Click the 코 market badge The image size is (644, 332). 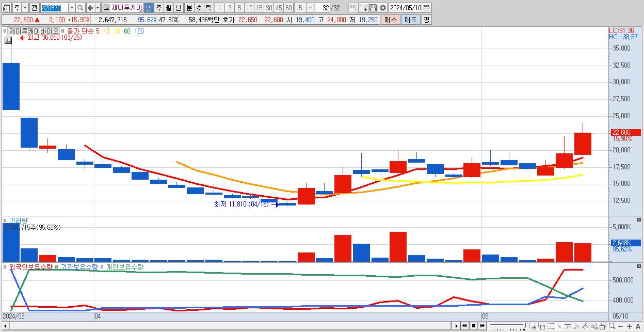106,8
